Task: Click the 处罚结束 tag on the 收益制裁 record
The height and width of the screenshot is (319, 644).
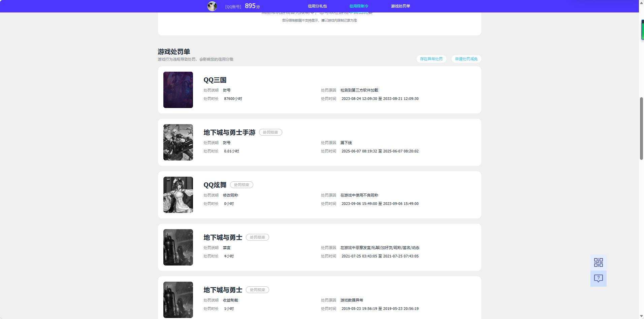Action: pyautogui.click(x=257, y=290)
